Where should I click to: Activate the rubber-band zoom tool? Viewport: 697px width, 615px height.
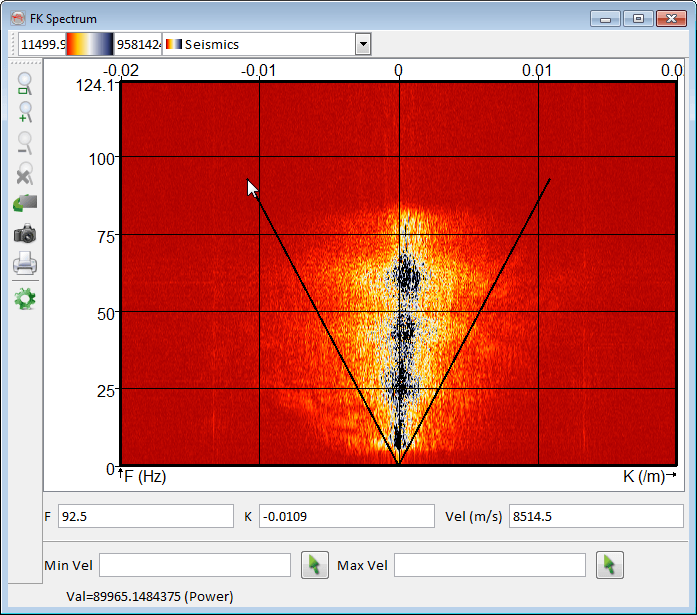click(25, 84)
